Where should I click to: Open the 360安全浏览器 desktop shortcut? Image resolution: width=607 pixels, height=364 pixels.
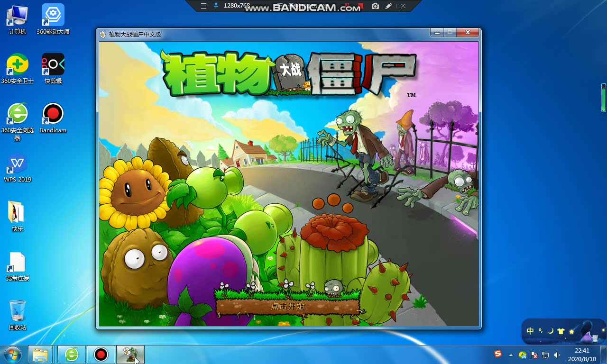pos(18,122)
